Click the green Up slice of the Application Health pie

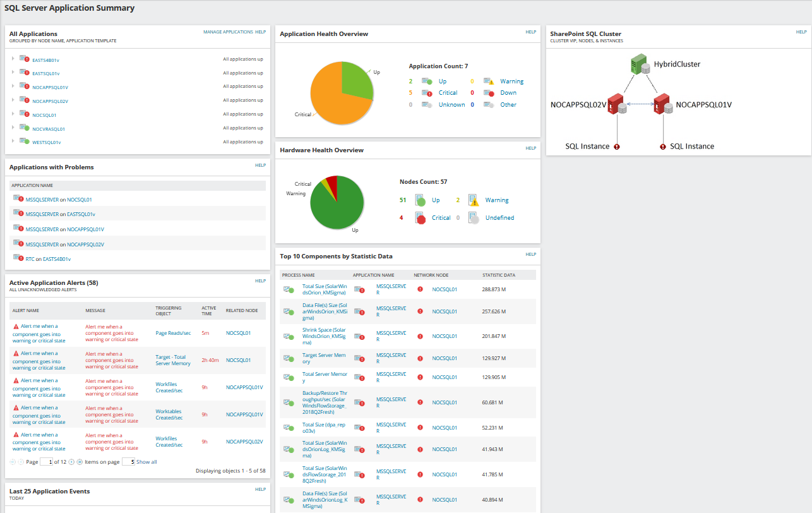(x=355, y=79)
